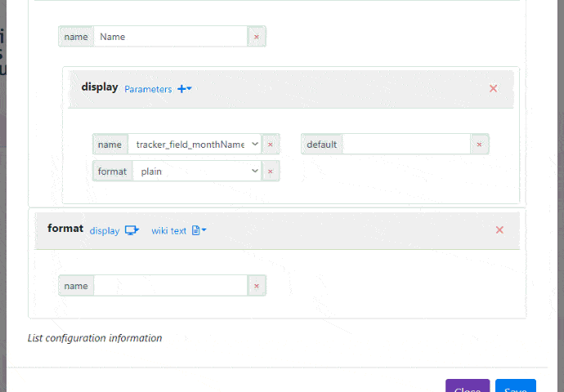
Task: Click the wiki text link
Action: click(168, 230)
